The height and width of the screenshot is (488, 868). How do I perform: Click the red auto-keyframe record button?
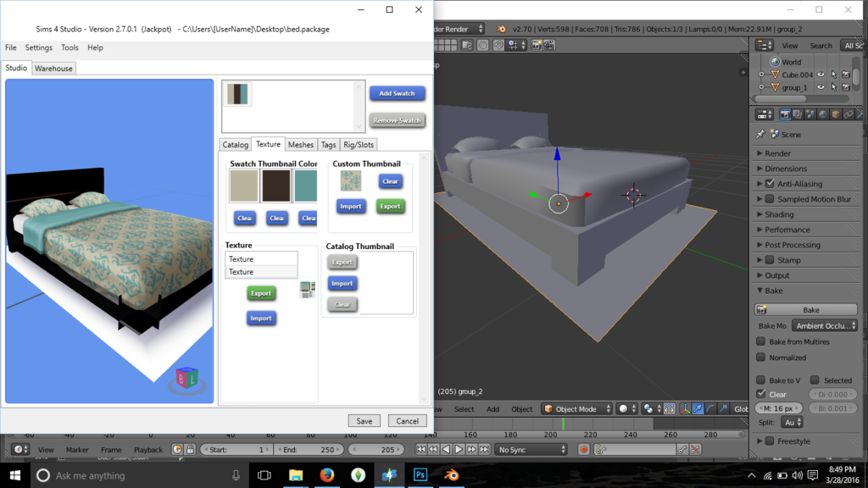pos(583,450)
